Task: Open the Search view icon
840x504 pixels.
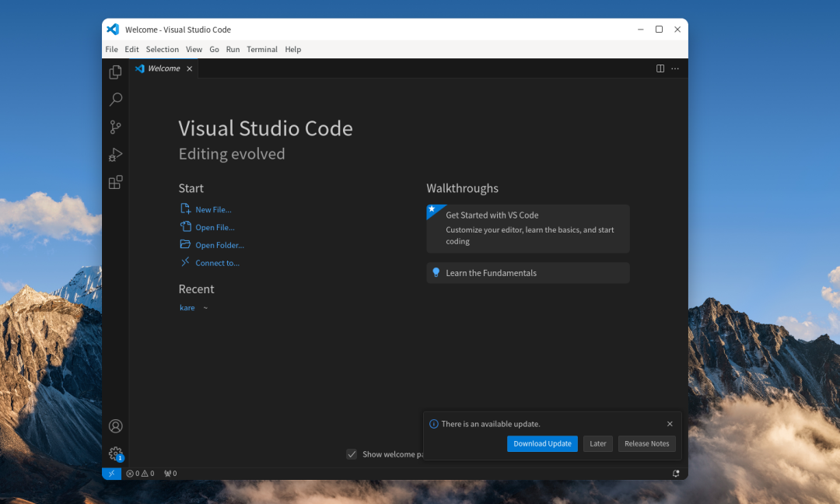Action: [115, 100]
